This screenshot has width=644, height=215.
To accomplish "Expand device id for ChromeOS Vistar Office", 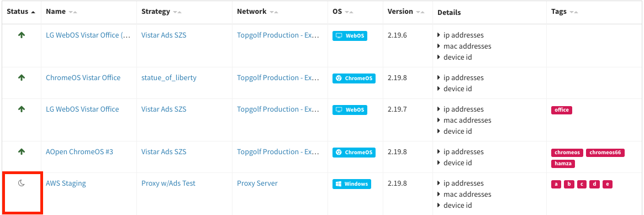I will (455, 88).
